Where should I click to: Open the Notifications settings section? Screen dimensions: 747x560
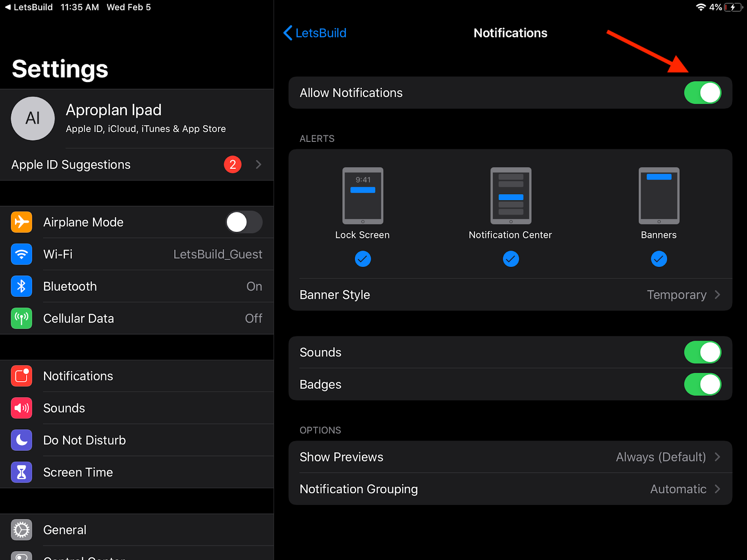coord(137,376)
